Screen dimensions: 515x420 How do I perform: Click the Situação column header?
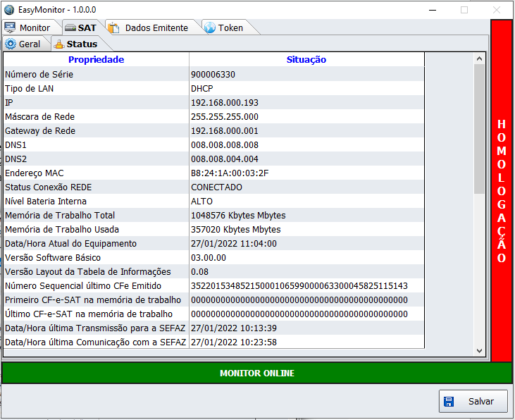[306, 60]
